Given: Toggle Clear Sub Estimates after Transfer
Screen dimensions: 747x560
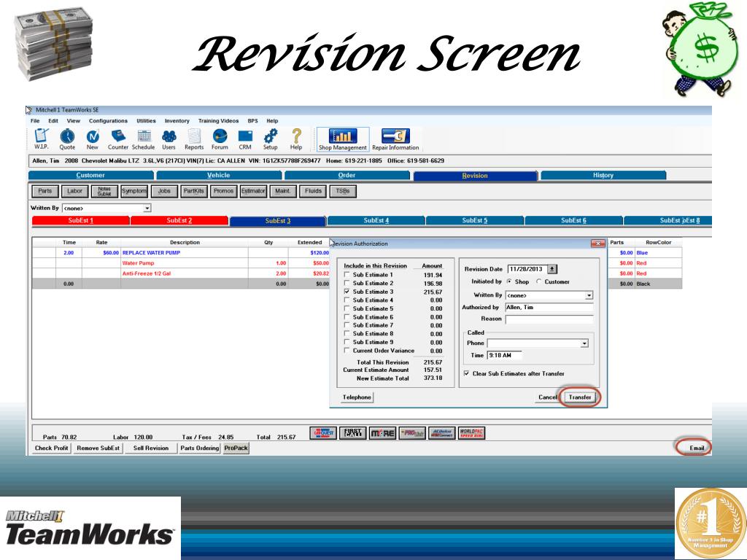Looking at the screenshot, I should coord(466,374).
